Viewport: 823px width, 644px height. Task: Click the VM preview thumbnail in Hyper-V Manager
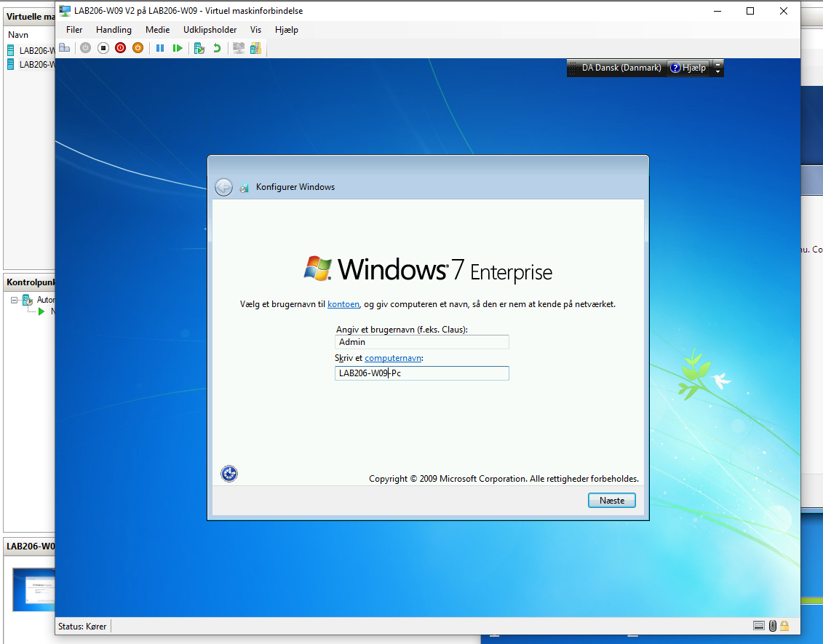(x=33, y=589)
